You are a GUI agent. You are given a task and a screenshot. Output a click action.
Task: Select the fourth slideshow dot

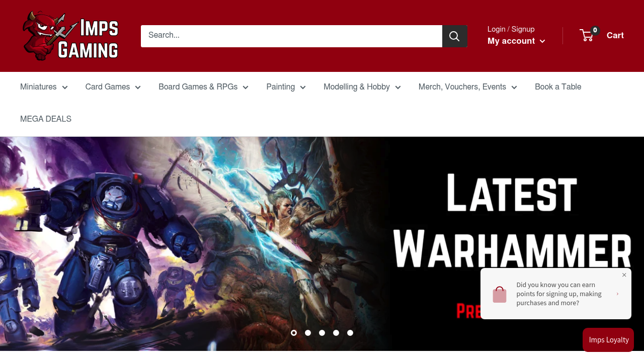point(336,333)
